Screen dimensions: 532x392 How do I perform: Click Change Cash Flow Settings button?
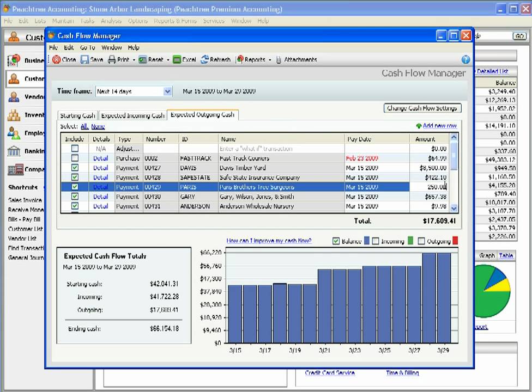422,108
